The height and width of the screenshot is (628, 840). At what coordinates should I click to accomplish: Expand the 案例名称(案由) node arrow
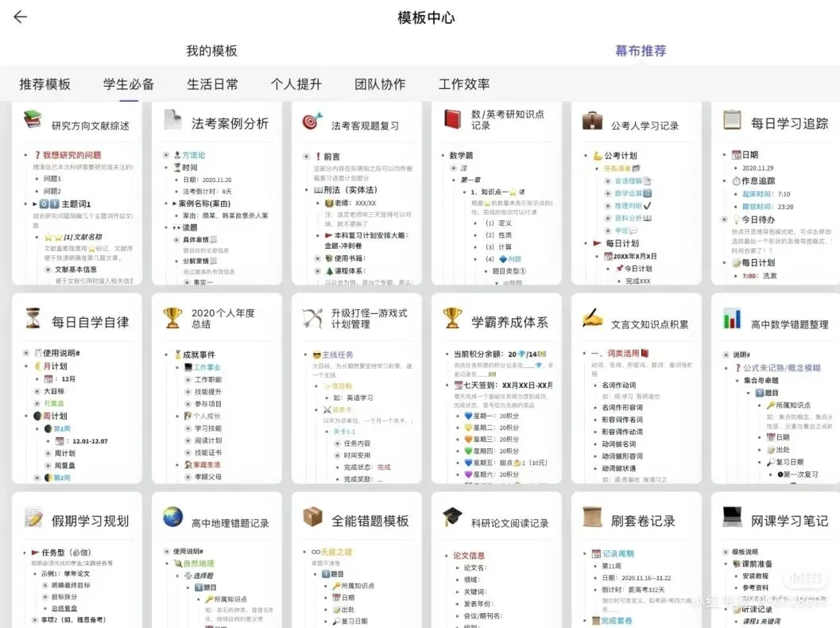(174, 204)
